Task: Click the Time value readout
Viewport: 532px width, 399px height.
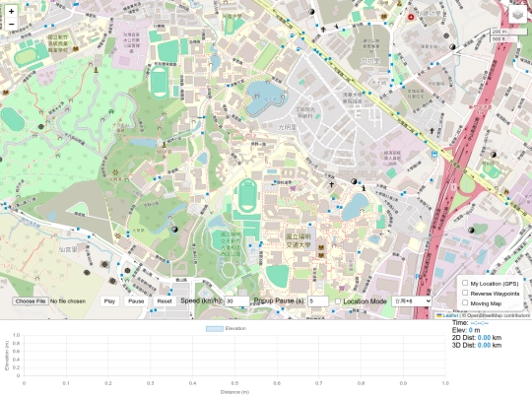Action: point(480,323)
